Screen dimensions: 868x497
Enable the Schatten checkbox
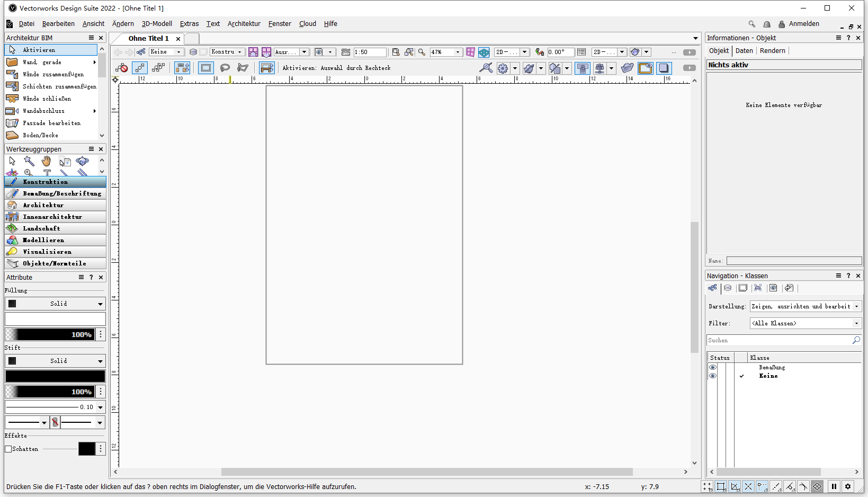pos(8,449)
